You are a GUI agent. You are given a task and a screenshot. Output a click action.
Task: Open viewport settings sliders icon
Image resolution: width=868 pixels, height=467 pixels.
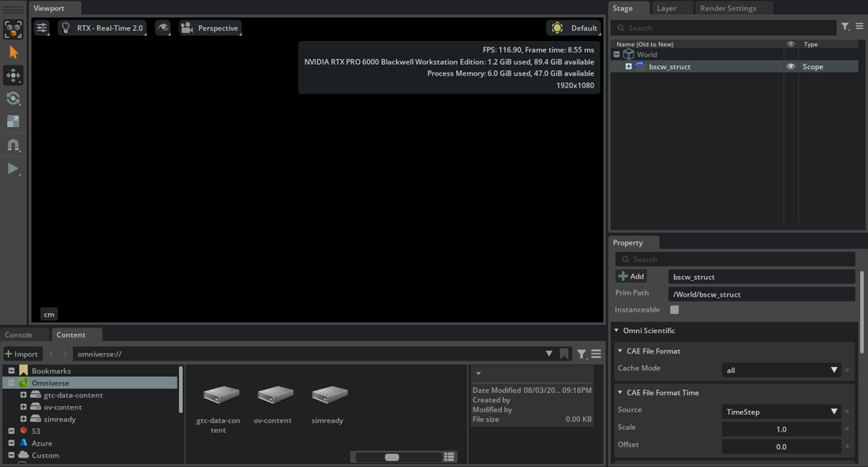click(x=42, y=28)
